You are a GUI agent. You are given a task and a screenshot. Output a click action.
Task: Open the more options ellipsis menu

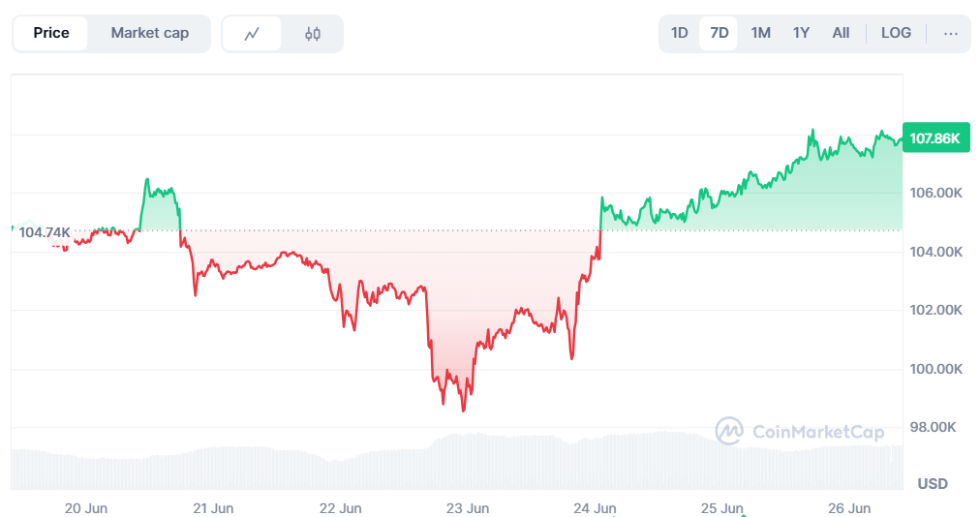pos(950,33)
